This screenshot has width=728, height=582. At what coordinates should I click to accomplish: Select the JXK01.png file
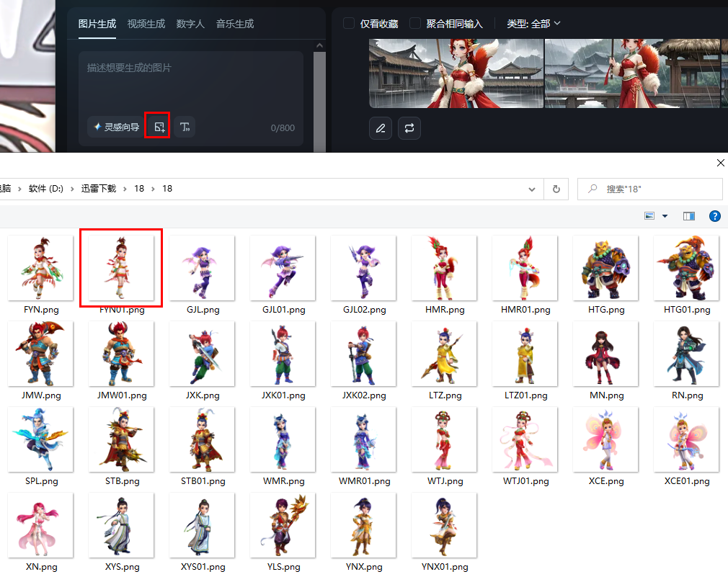click(283, 361)
